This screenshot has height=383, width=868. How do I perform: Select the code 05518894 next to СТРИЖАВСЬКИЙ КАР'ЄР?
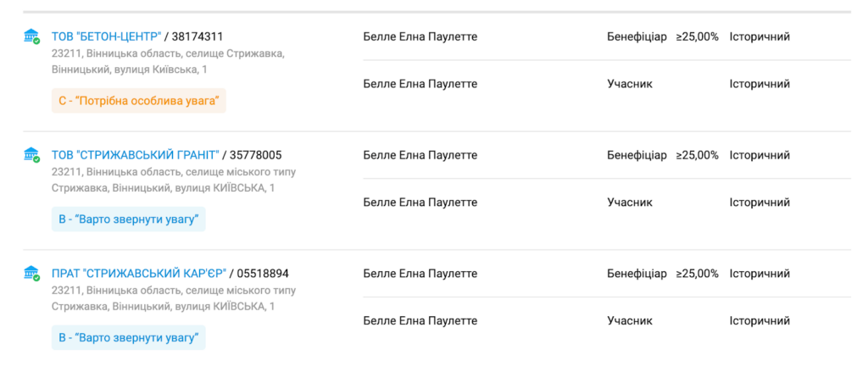coord(263,274)
